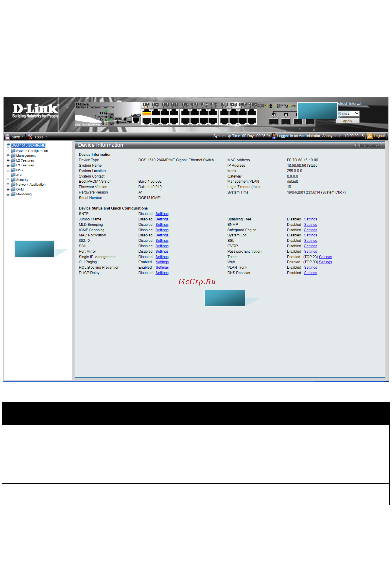The image size is (392, 563).
Task: Open SNMP Settings link
Action: pos(310,225)
